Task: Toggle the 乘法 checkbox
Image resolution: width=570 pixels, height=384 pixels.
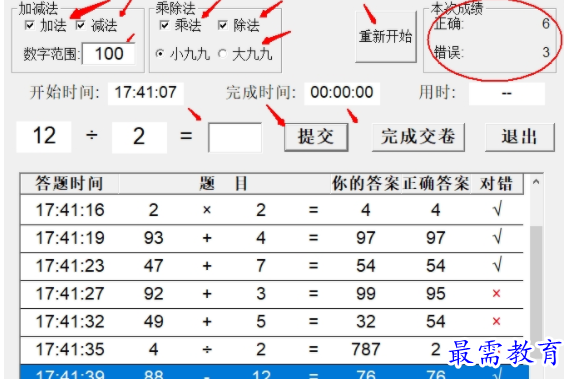Action: coord(164,25)
